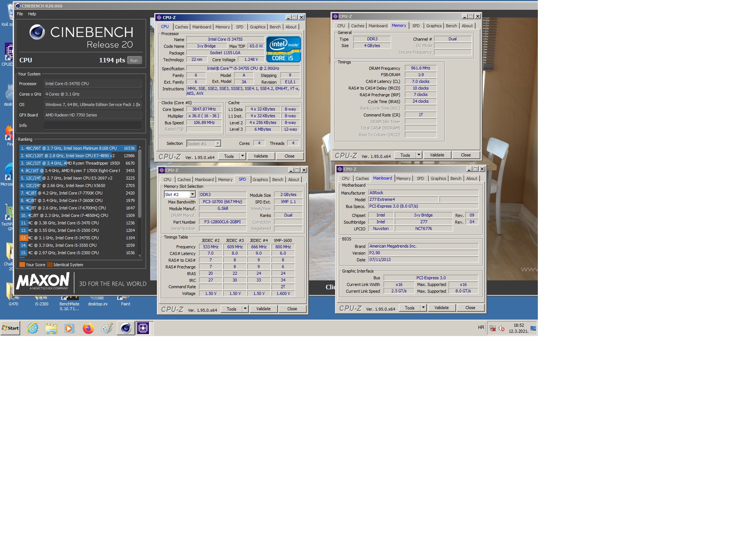Click motherboard model Z77 Extreme4
This screenshot has width=747, height=560.
tap(403, 199)
